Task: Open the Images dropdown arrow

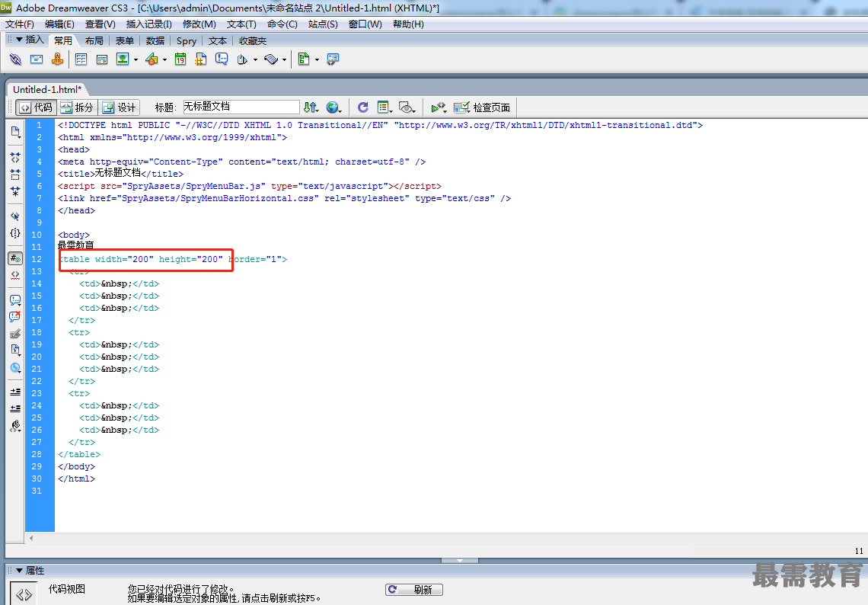Action: (136, 60)
